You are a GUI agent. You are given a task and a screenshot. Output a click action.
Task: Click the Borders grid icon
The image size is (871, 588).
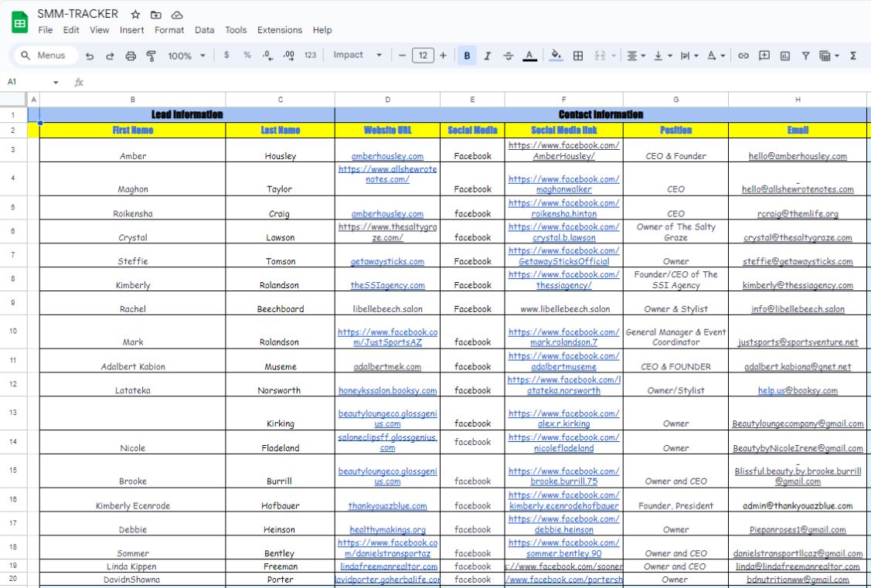[578, 56]
